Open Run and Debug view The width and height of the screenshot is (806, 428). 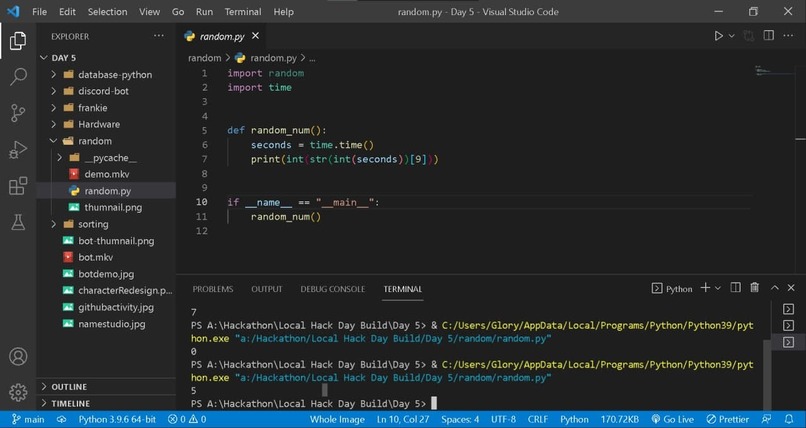[18, 150]
